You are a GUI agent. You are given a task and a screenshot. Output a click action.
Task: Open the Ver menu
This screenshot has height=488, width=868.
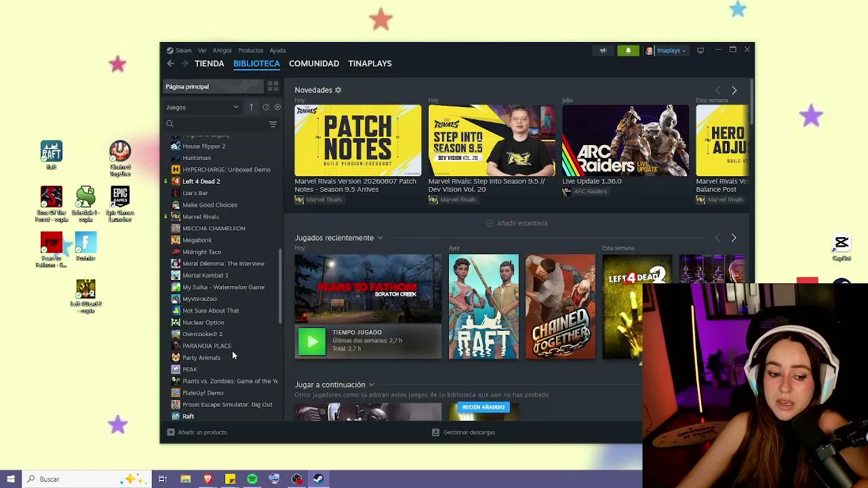pos(202,50)
